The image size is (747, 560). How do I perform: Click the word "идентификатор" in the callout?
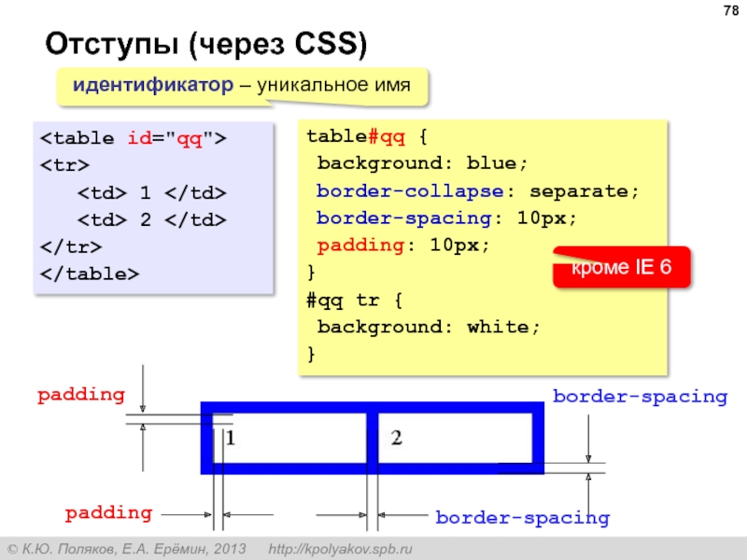click(153, 85)
